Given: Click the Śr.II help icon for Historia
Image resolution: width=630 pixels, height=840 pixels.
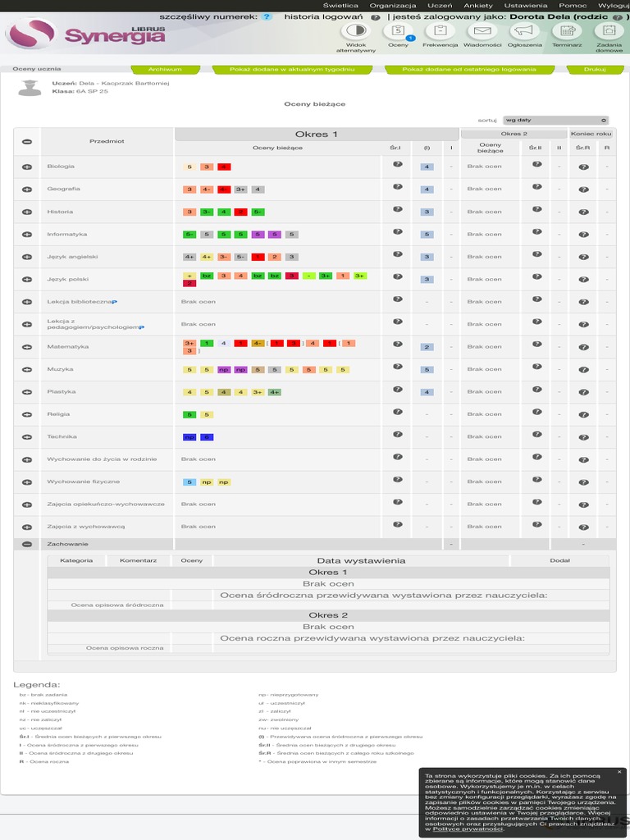Looking at the screenshot, I should click(536, 209).
